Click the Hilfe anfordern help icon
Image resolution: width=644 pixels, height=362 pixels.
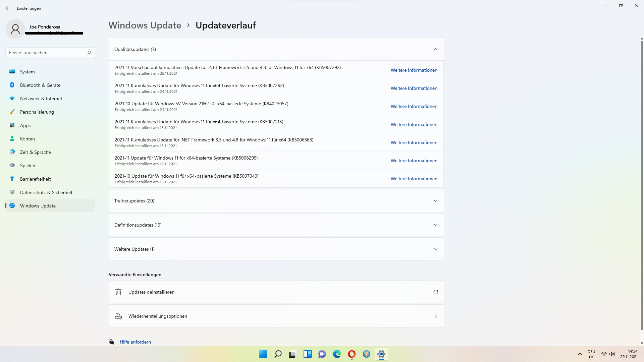(x=111, y=342)
